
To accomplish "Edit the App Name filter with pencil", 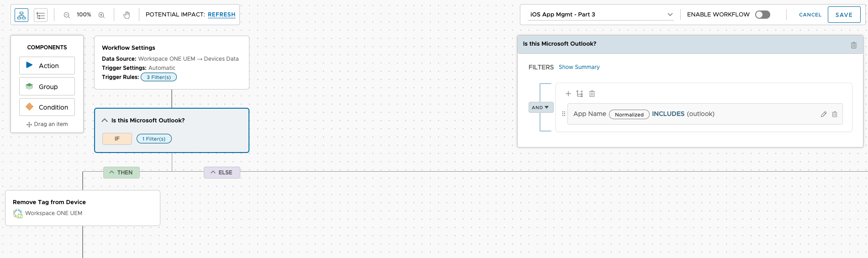I will pyautogui.click(x=823, y=114).
